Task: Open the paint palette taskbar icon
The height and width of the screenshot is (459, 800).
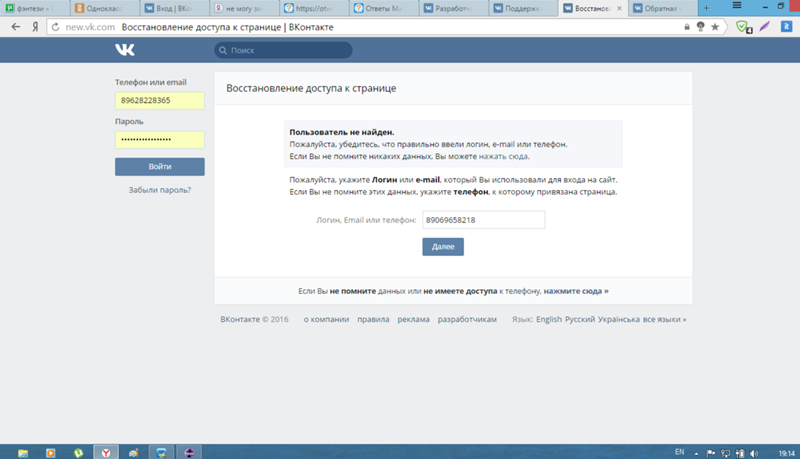Action: point(134,452)
